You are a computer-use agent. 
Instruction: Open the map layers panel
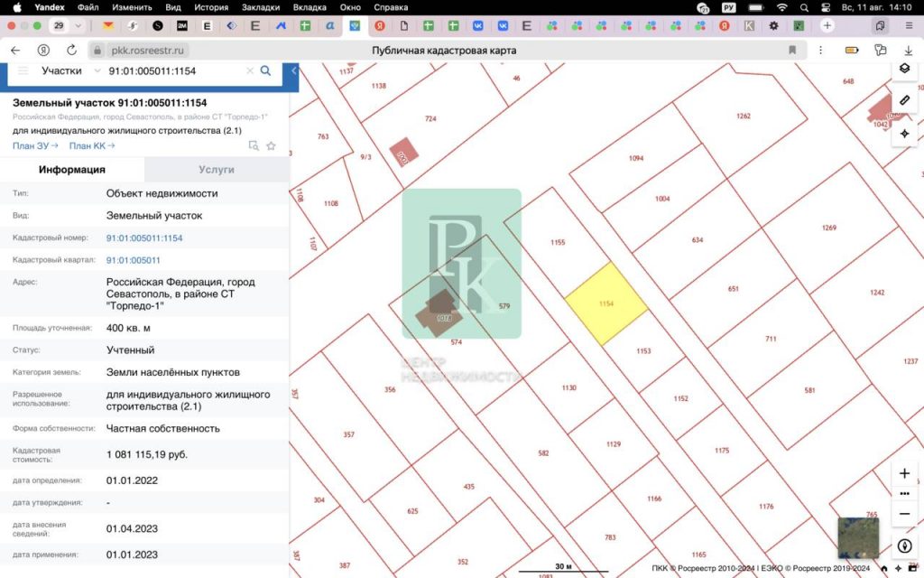(x=904, y=70)
